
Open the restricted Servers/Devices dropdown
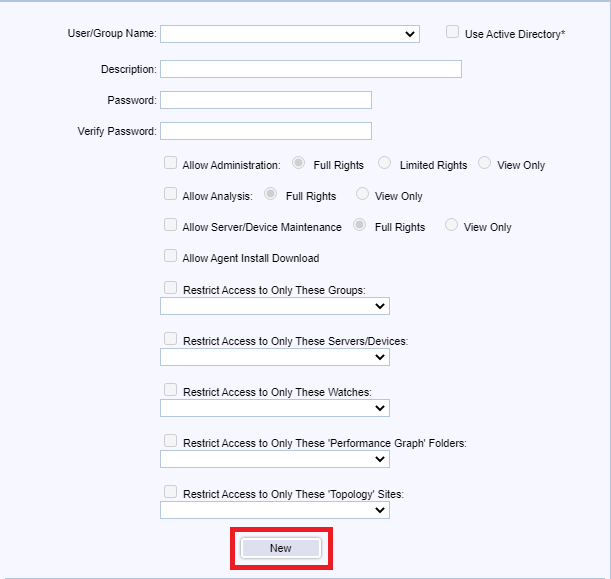pyautogui.click(x=274, y=357)
